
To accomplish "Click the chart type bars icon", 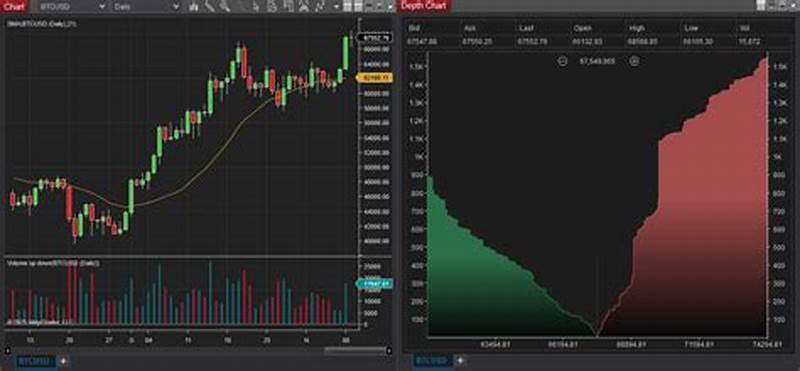I will (x=193, y=6).
